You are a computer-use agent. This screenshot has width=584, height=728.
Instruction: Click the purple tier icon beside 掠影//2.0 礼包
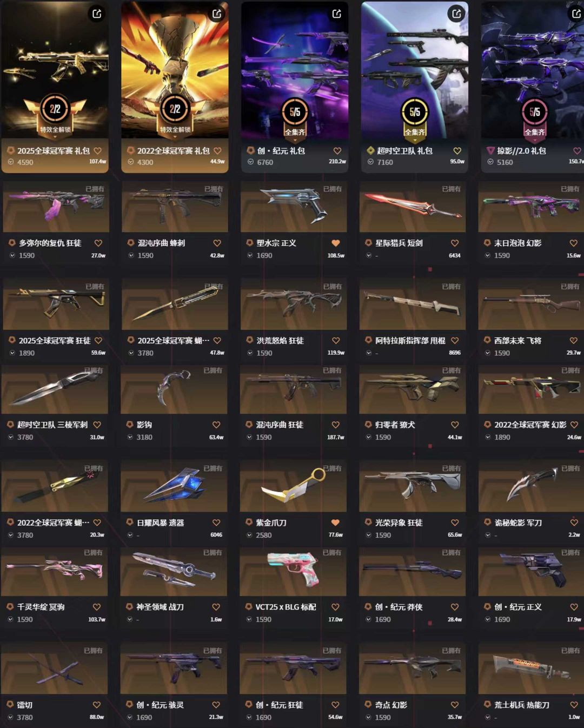tap(490, 150)
